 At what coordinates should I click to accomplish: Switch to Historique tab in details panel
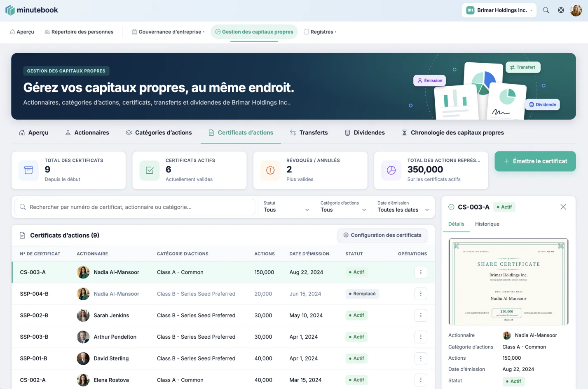point(487,224)
